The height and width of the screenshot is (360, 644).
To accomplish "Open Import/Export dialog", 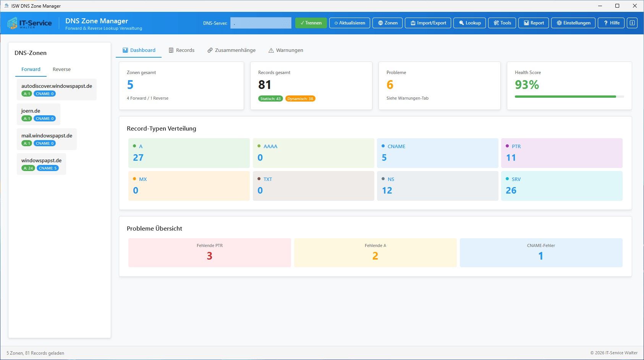I will [x=428, y=23].
